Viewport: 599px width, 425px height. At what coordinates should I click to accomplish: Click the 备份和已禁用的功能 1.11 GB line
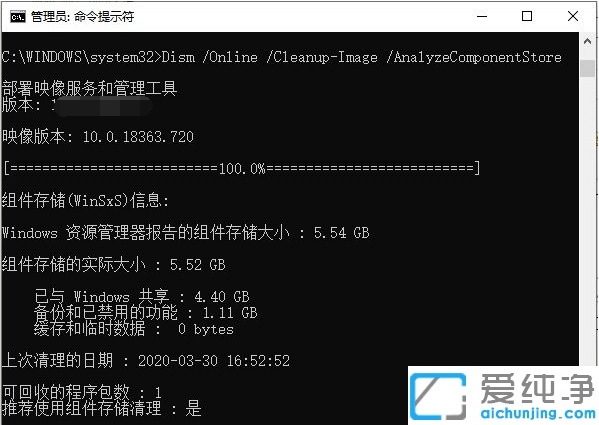point(146,312)
